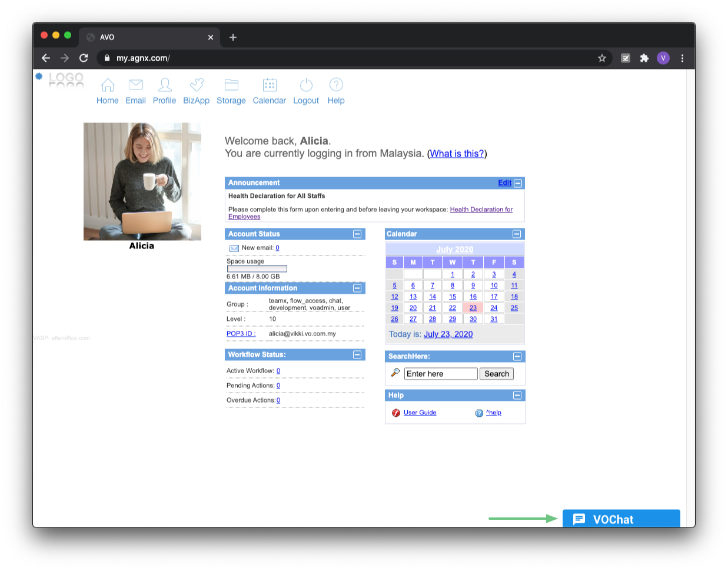Open the Calendar nav icon
Viewport: 728px width, 571px height.
pyautogui.click(x=270, y=85)
